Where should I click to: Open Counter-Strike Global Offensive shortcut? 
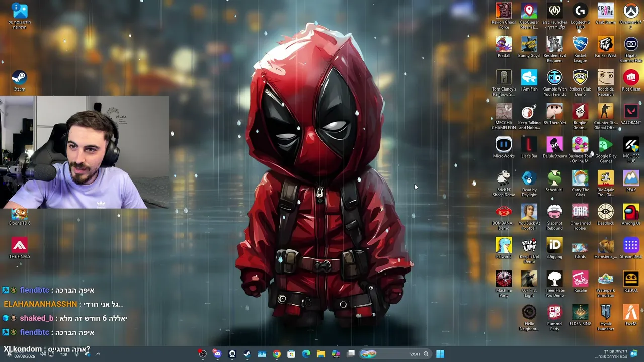tap(606, 117)
